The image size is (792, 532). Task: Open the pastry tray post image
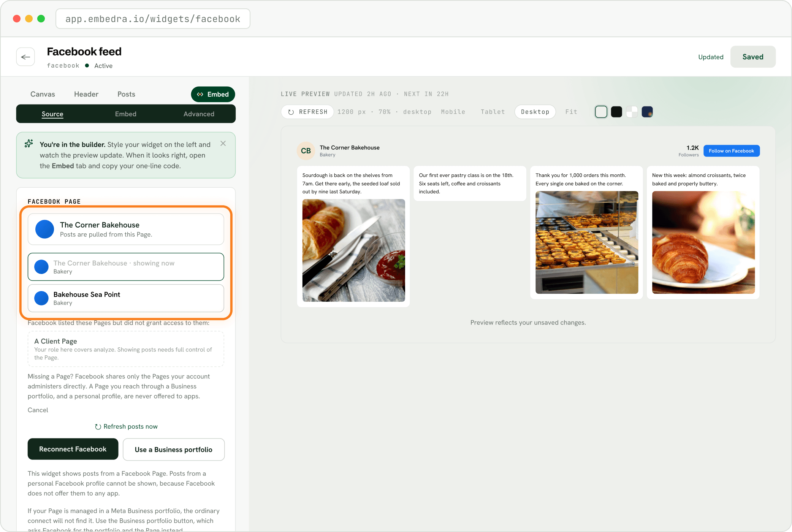587,242
